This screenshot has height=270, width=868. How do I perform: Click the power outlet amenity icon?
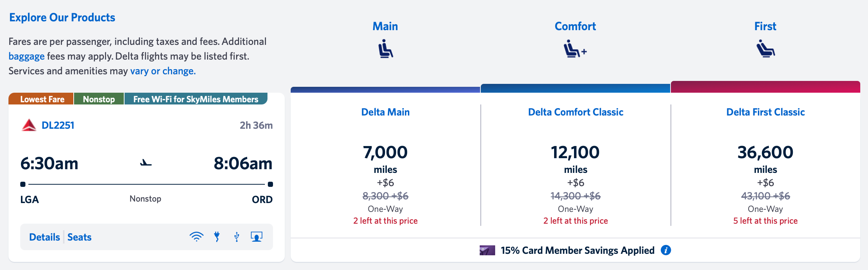[217, 237]
